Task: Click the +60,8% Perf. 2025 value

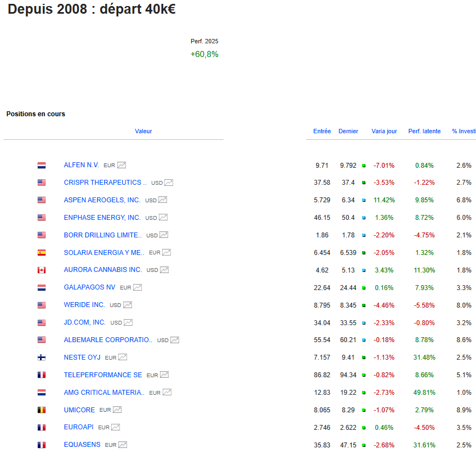Action: click(x=204, y=54)
